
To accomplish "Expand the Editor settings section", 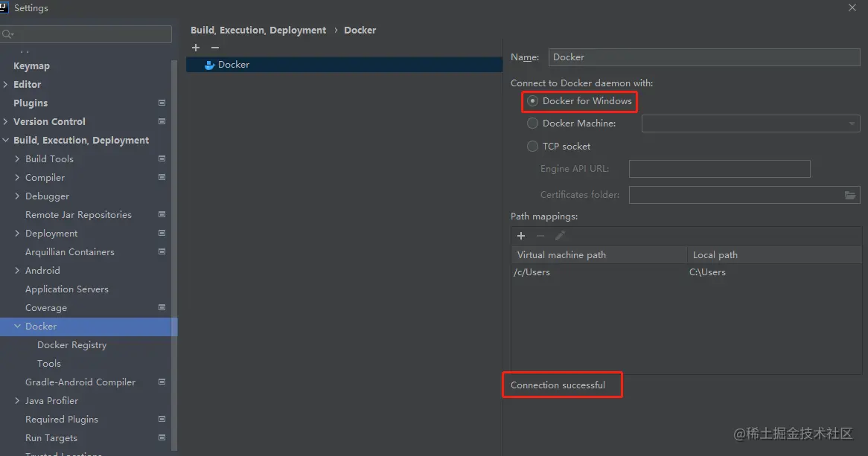I will point(5,84).
